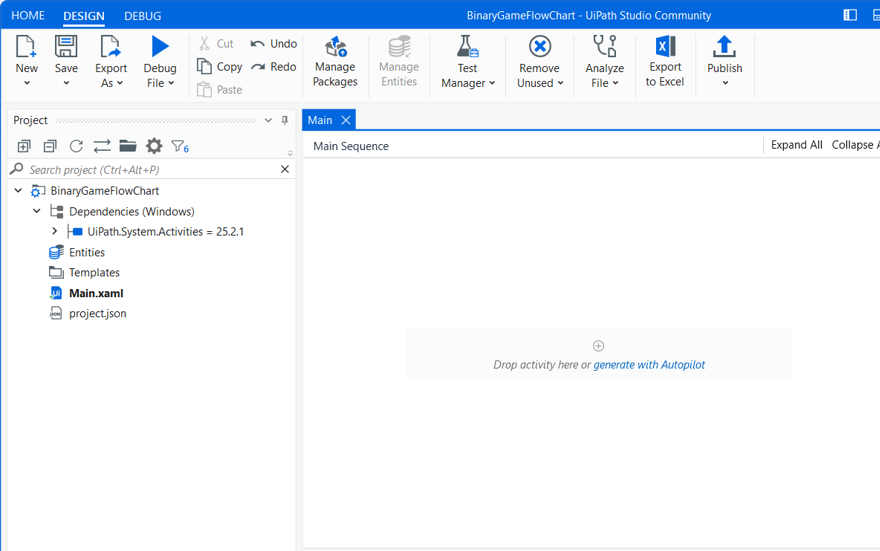Click the Undo button
The height and width of the screenshot is (551, 880).
274,44
